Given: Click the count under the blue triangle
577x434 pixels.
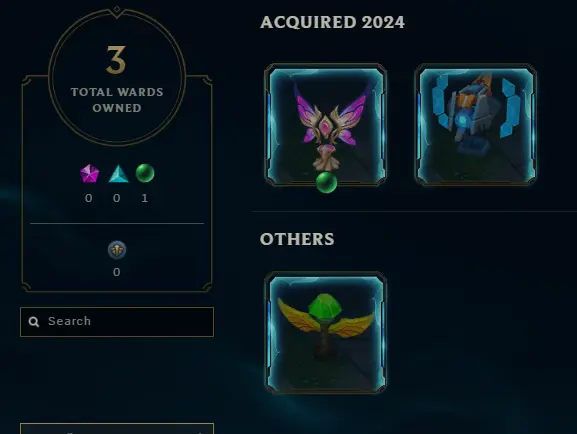Looking at the screenshot, I should tap(117, 198).
